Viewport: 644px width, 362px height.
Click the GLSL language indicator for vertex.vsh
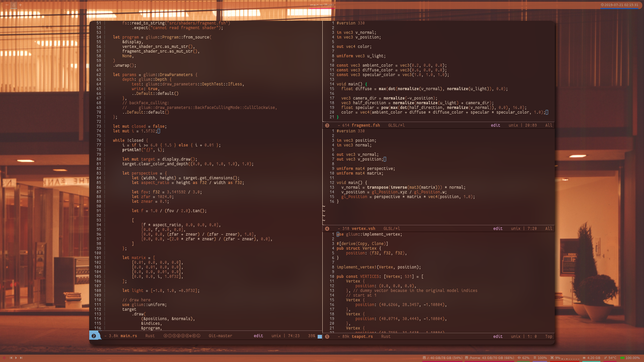click(x=388, y=229)
